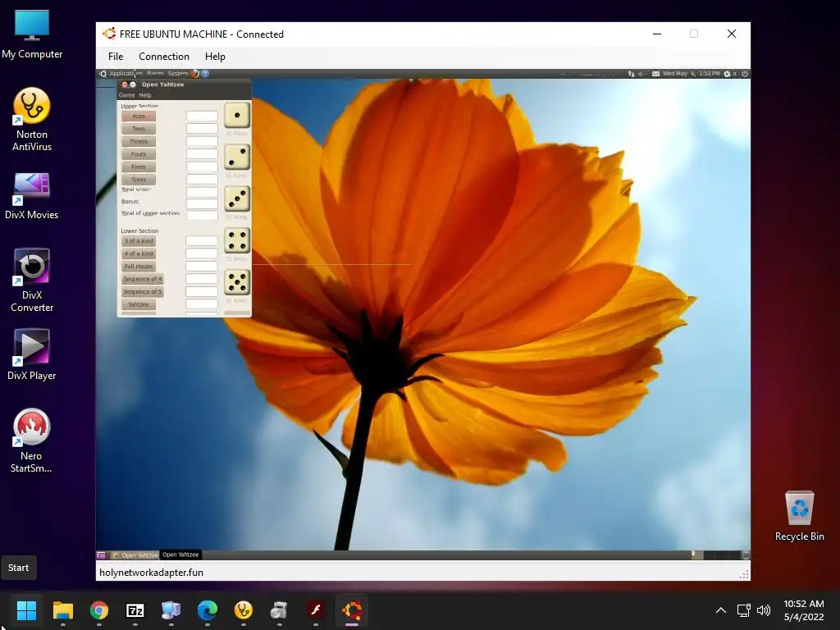The height and width of the screenshot is (630, 840).
Task: Open Microsoft Edge from the taskbar
Action: (x=208, y=610)
